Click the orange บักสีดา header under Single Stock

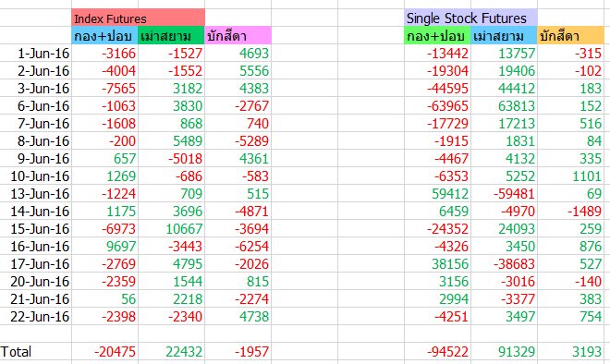coord(570,35)
